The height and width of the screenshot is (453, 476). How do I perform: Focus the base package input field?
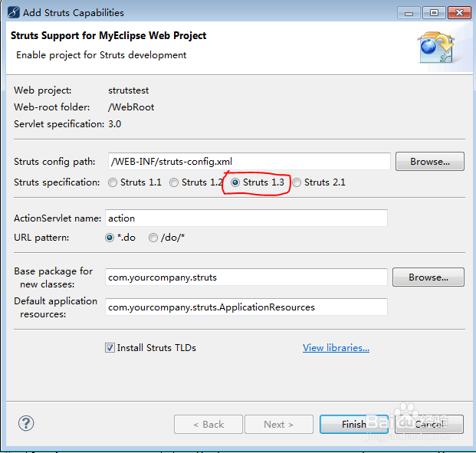(246, 277)
